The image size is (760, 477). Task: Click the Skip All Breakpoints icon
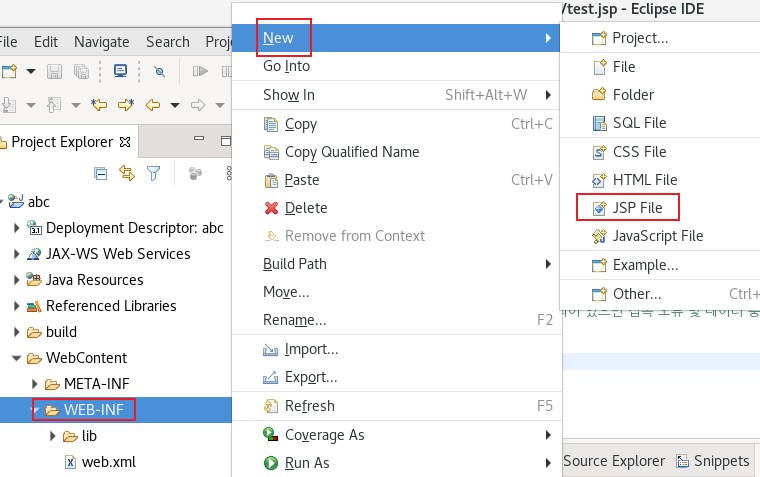[x=159, y=72]
